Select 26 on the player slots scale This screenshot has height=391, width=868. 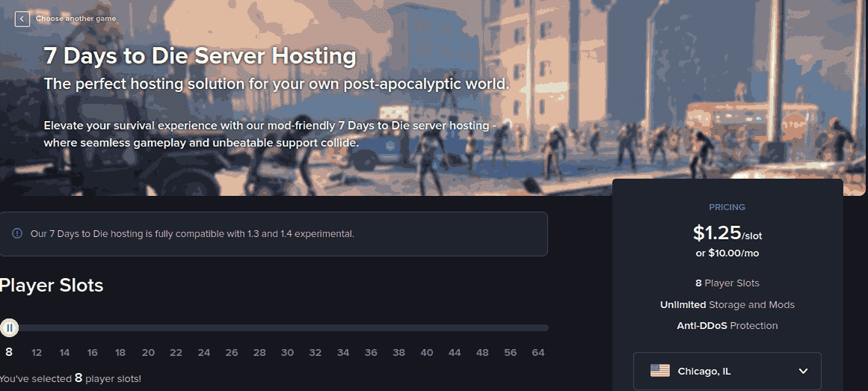(x=232, y=352)
